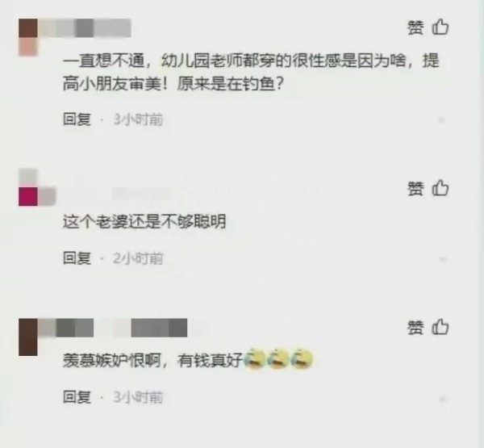Click thumbs-up icon on 这个老婆还是不够聪明 comment
484x448 pixels.
click(440, 188)
